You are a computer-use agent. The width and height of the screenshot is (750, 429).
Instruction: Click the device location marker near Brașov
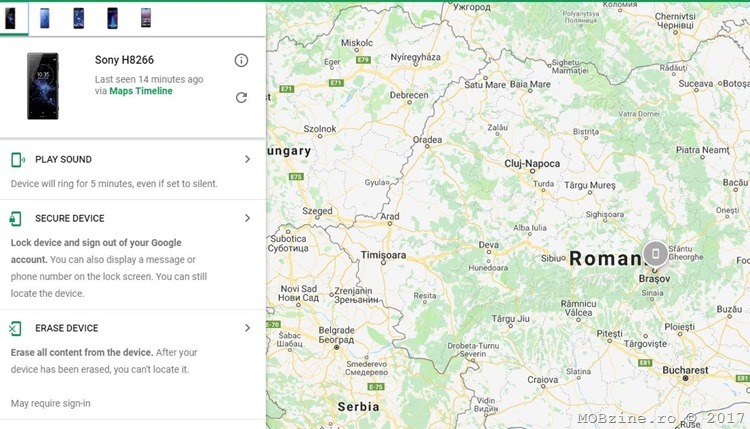coord(655,253)
